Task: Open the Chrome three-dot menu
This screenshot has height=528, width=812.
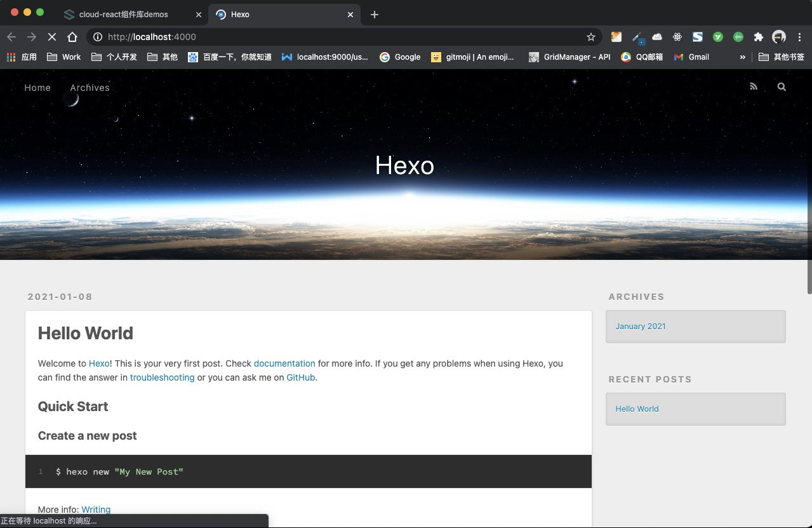Action: pos(799,37)
